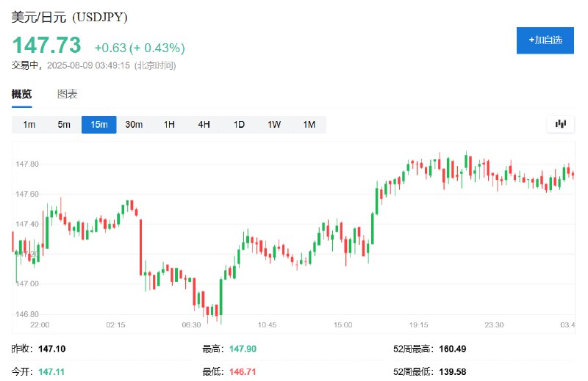Click the 10:45 time axis label
The width and height of the screenshot is (588, 381).
click(x=267, y=324)
